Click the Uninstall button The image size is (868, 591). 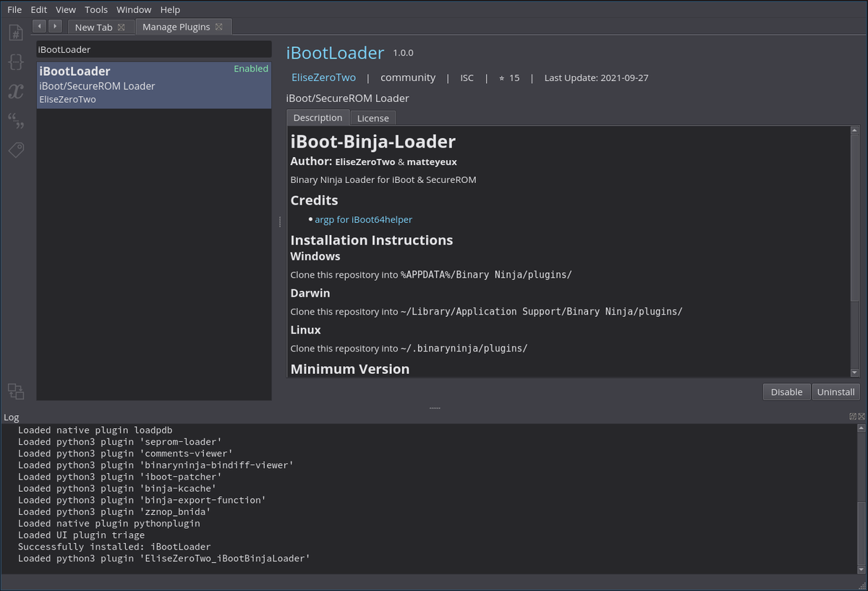[x=835, y=391]
